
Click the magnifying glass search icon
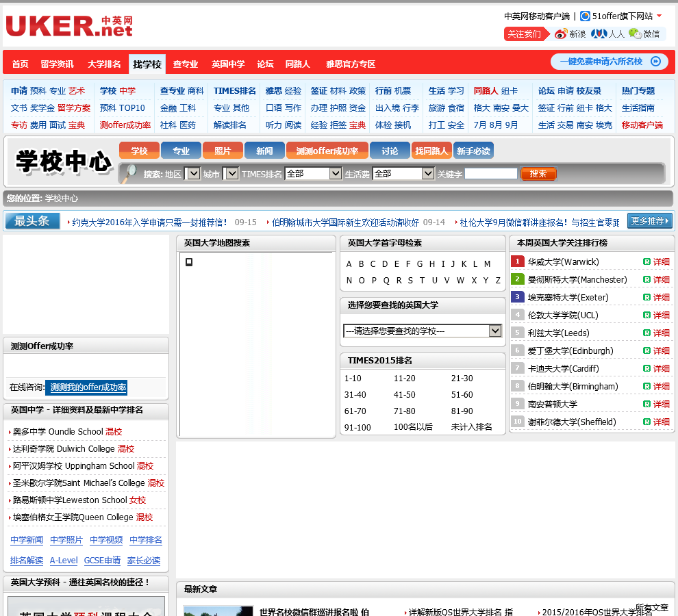129,174
